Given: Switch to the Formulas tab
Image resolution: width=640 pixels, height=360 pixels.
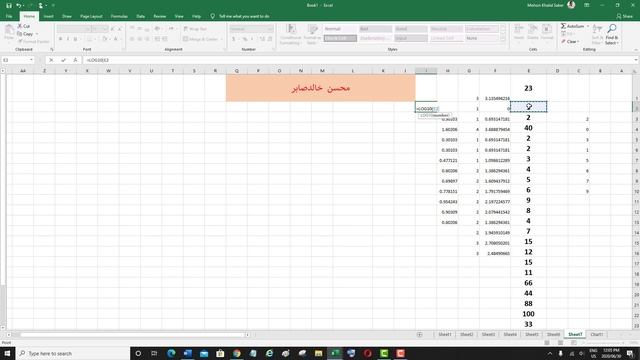Looking at the screenshot, I should click(x=119, y=16).
